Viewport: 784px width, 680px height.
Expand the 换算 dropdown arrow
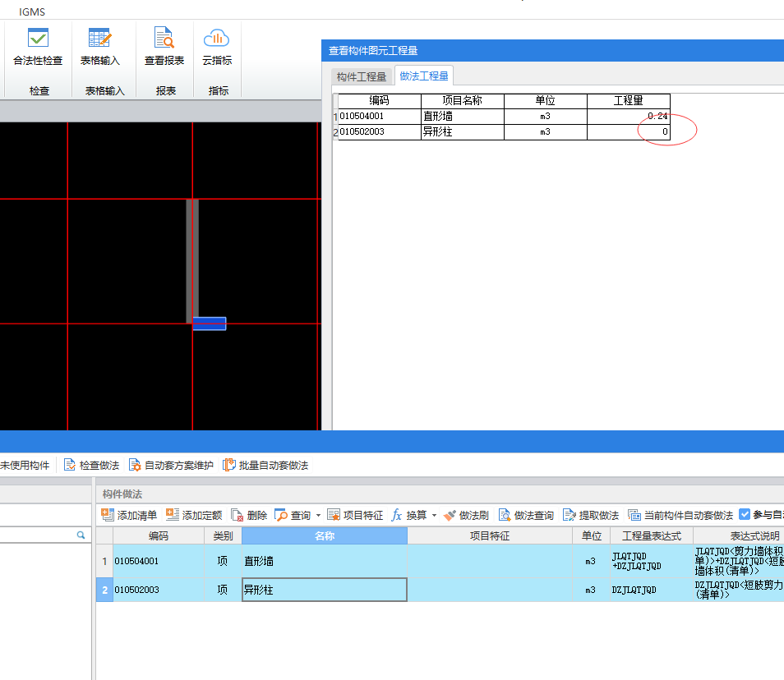click(434, 515)
